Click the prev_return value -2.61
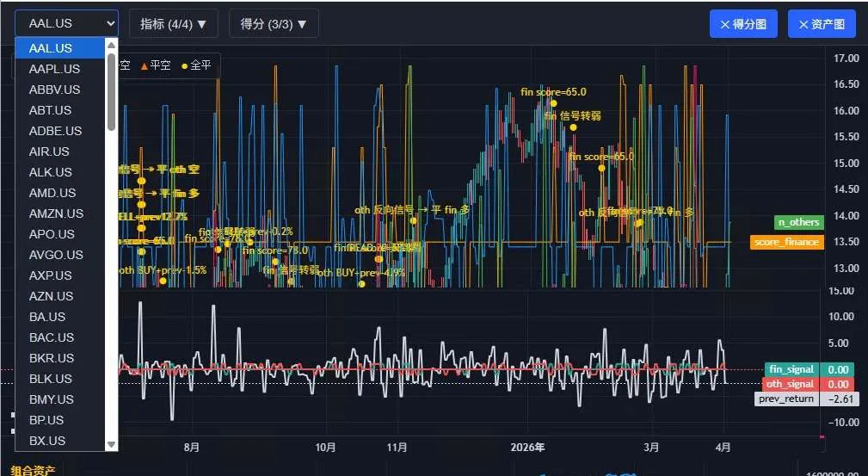868x476 pixels. (x=840, y=399)
